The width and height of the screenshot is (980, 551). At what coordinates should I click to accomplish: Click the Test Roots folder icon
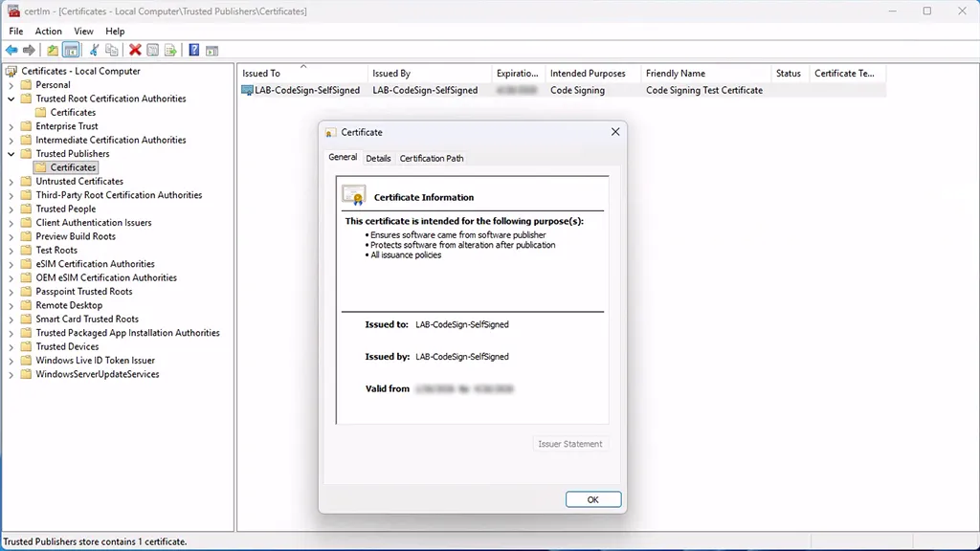tap(26, 250)
